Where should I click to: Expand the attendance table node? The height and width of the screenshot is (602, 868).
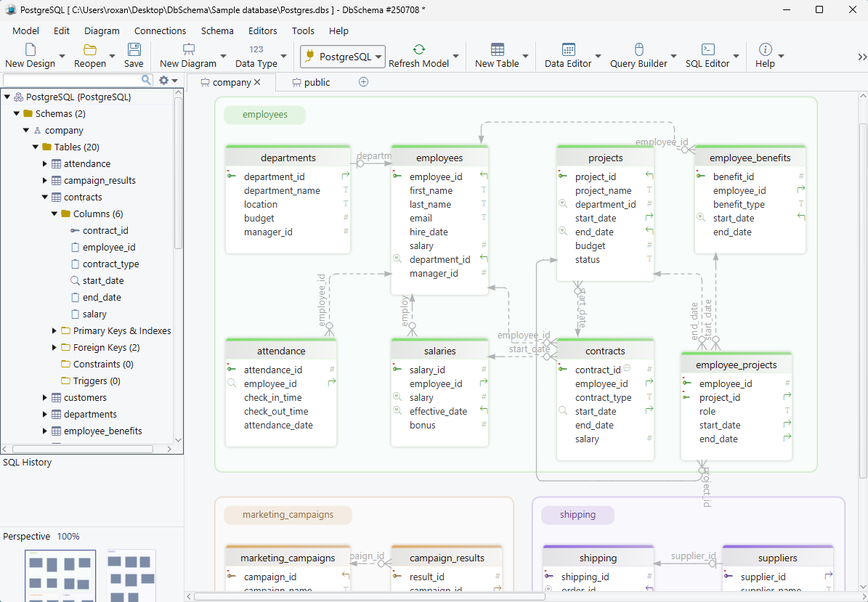[x=45, y=164]
